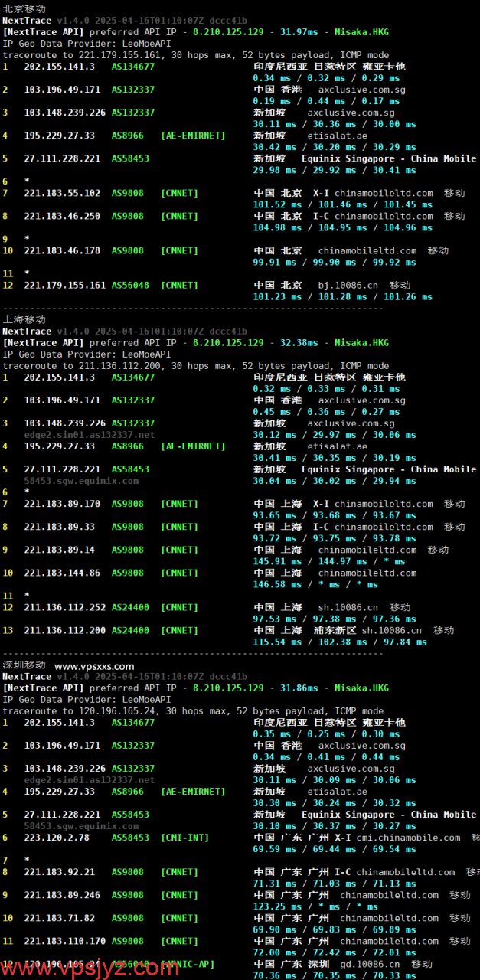Click hop IP 221.183.71.82
The image size is (480, 980).
(60, 918)
